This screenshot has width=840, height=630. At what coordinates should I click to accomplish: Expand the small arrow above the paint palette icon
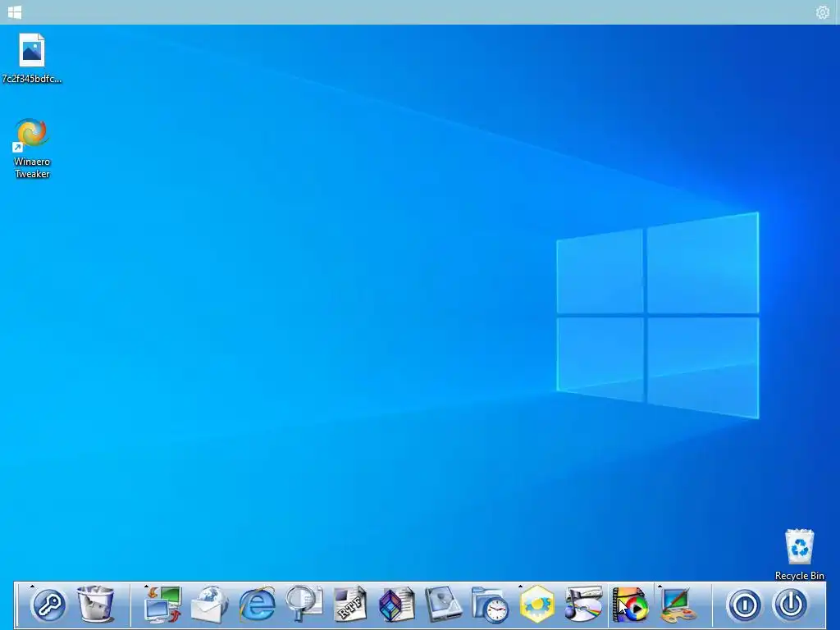click(660, 587)
